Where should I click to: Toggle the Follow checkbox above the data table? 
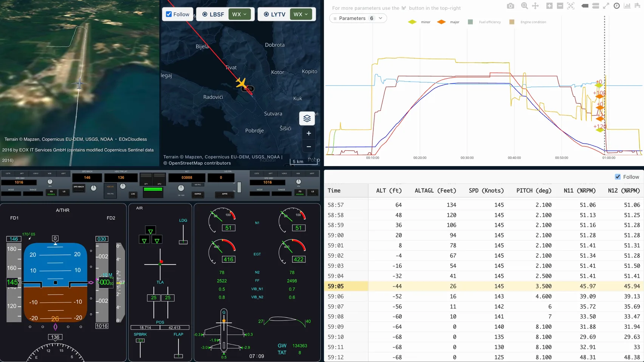(x=618, y=177)
